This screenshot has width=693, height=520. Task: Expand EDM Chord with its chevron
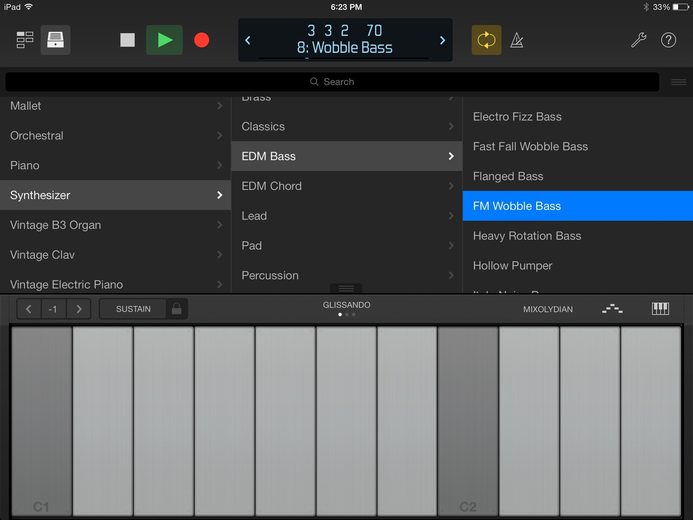tap(451, 186)
